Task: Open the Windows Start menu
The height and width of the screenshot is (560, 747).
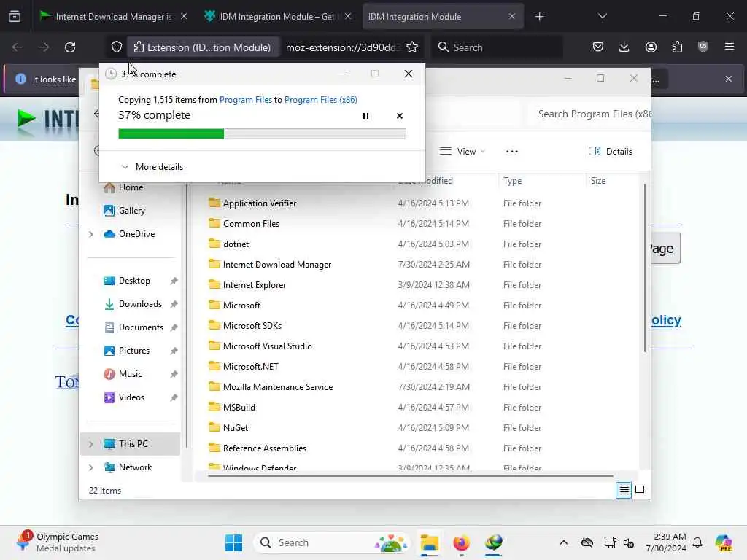Action: [x=233, y=542]
